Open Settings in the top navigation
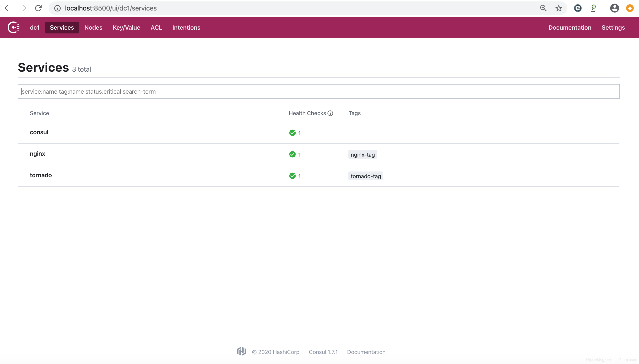Screen dimensions: 639x364 point(613,27)
